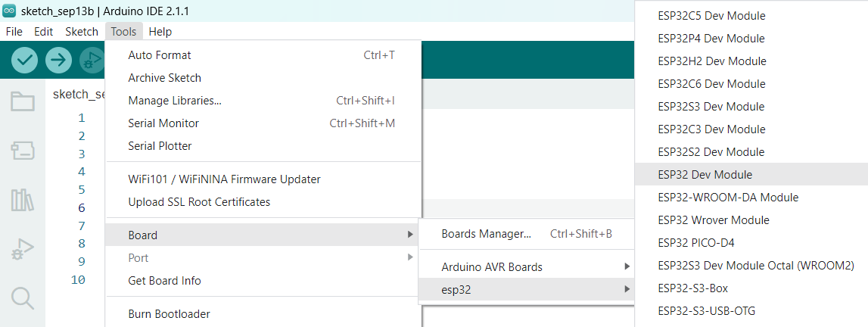This screenshot has height=327, width=868.
Task: Open the Edit menu
Action: point(43,32)
